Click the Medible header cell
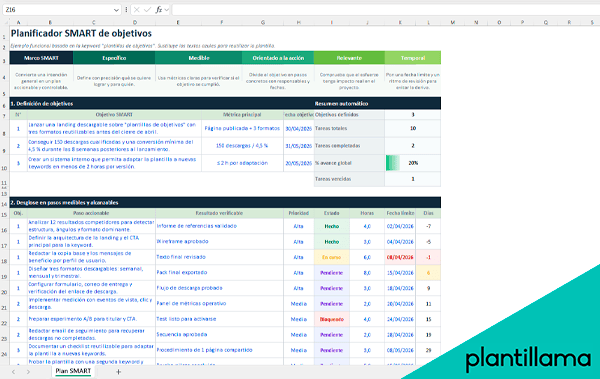The image size is (600, 379). coord(199,58)
